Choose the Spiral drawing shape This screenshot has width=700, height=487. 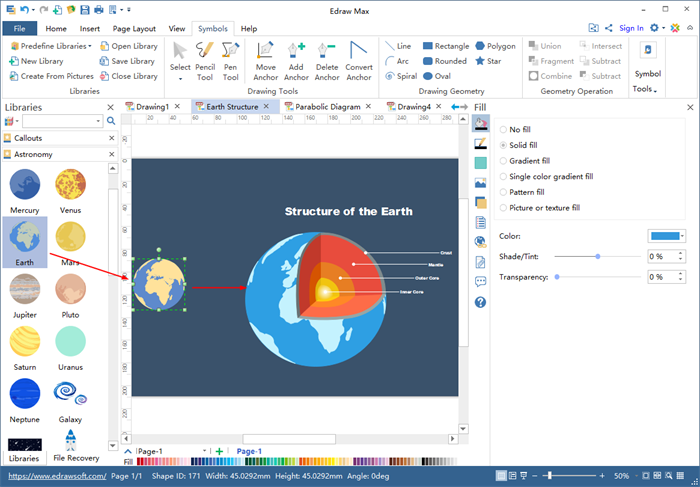(x=402, y=76)
